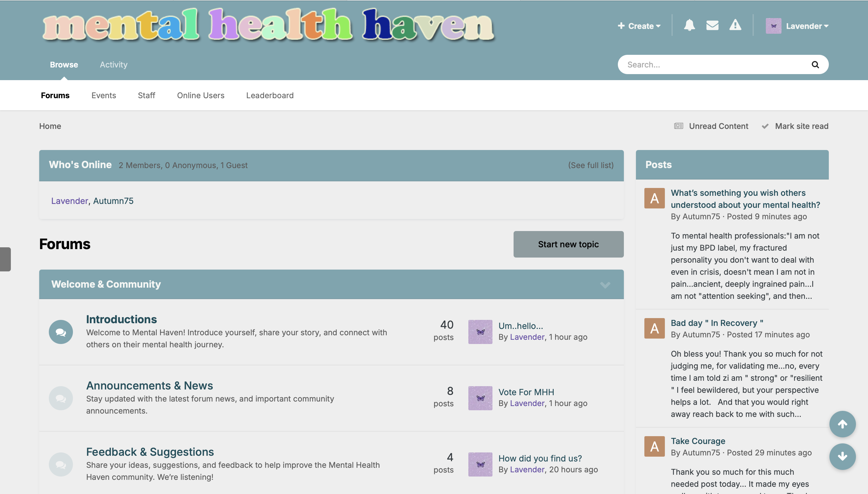Open the notifications bell icon
Screen dimensions: 868x494
click(x=689, y=25)
